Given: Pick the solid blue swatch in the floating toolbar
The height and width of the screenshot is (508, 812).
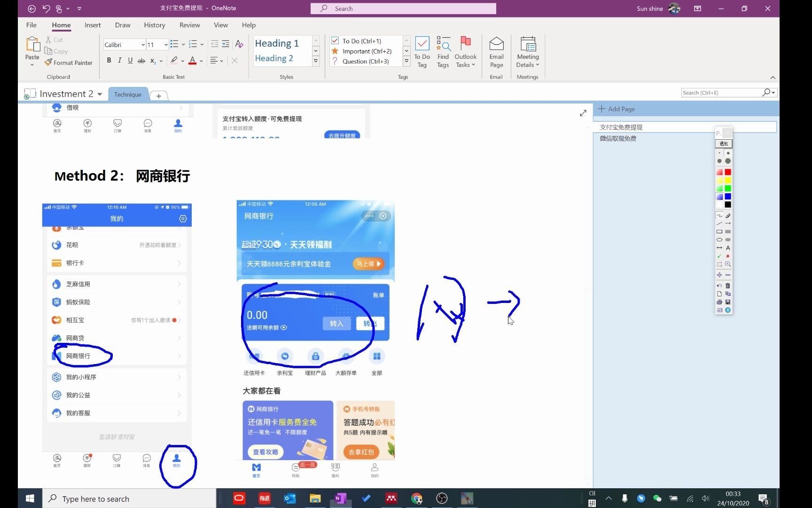Looking at the screenshot, I should 728,197.
